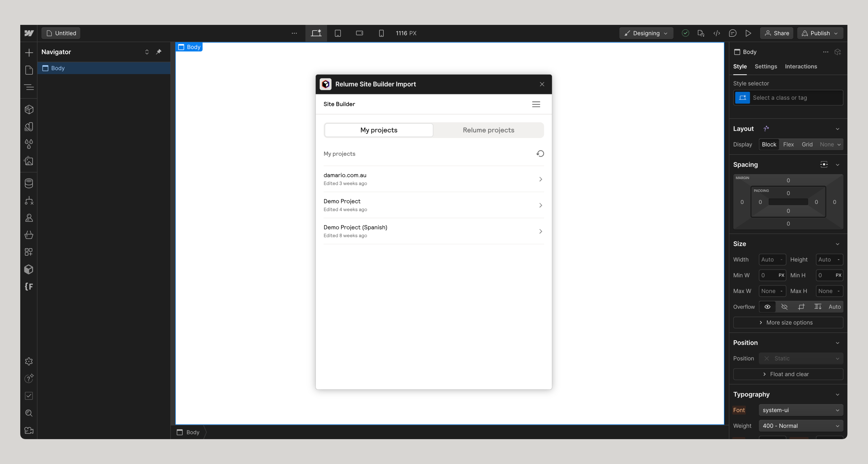Switch to the tablet breakpoint

[338, 33]
